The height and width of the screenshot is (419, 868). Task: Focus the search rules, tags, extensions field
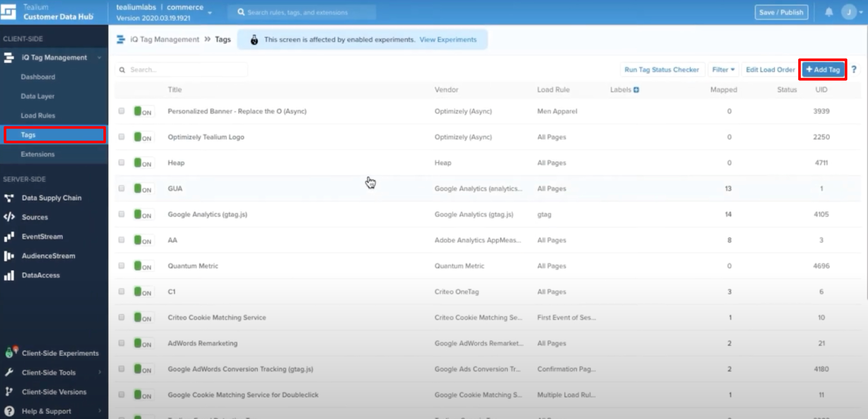302,12
